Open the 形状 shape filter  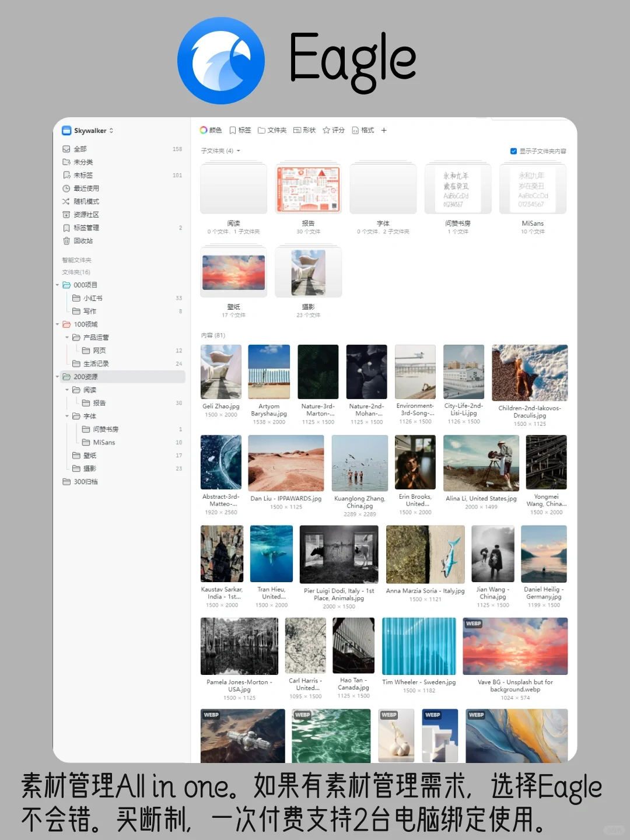coord(304,130)
